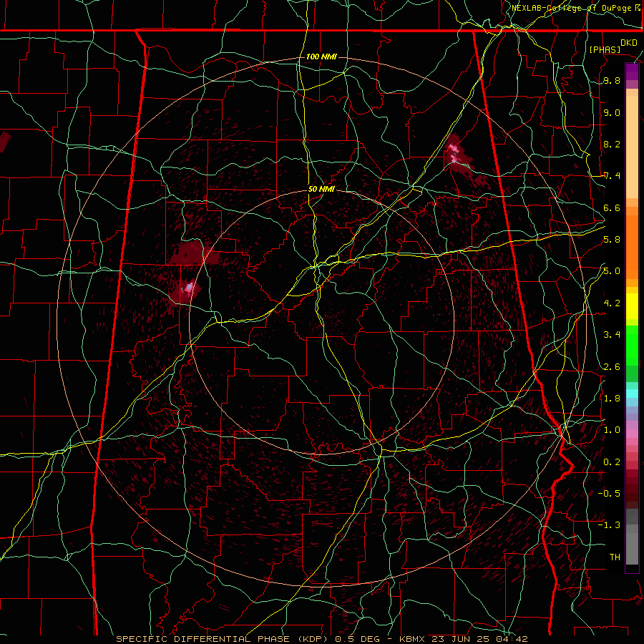Pick the peach swatch in the legend bar
Viewport: 644px width, 644px height.
click(632, 147)
